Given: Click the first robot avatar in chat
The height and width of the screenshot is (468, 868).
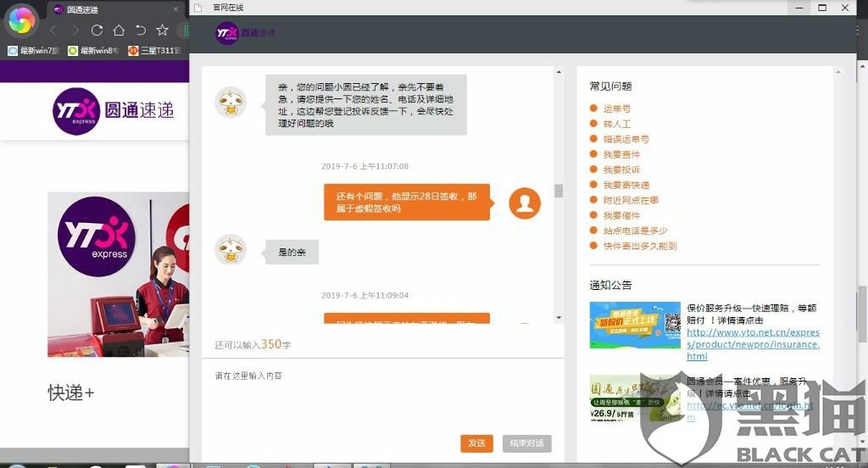Looking at the screenshot, I should (231, 102).
